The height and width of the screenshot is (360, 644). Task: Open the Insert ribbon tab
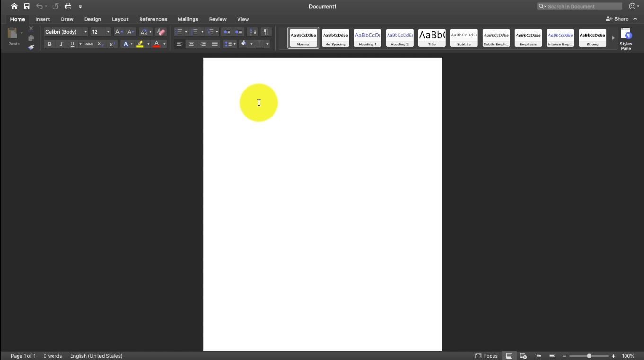[x=43, y=19]
